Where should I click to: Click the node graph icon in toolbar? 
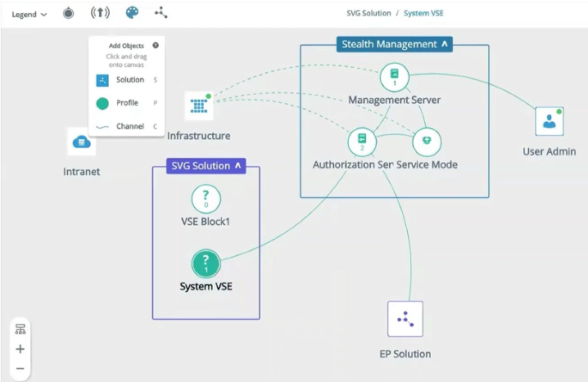(x=161, y=13)
